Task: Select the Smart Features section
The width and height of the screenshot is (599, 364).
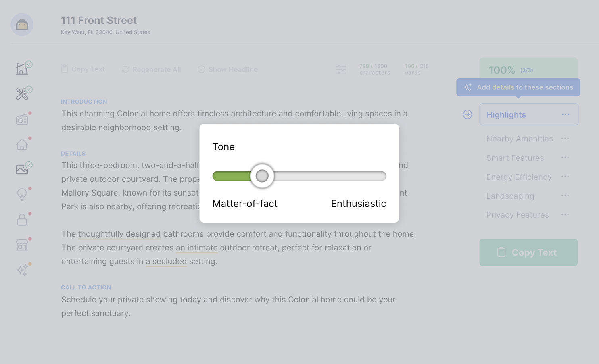Action: click(515, 158)
